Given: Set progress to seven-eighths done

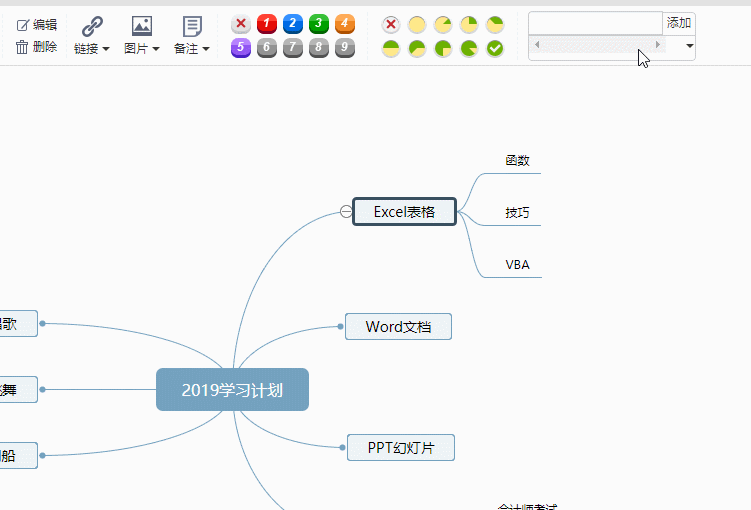Looking at the screenshot, I should tap(469, 48).
